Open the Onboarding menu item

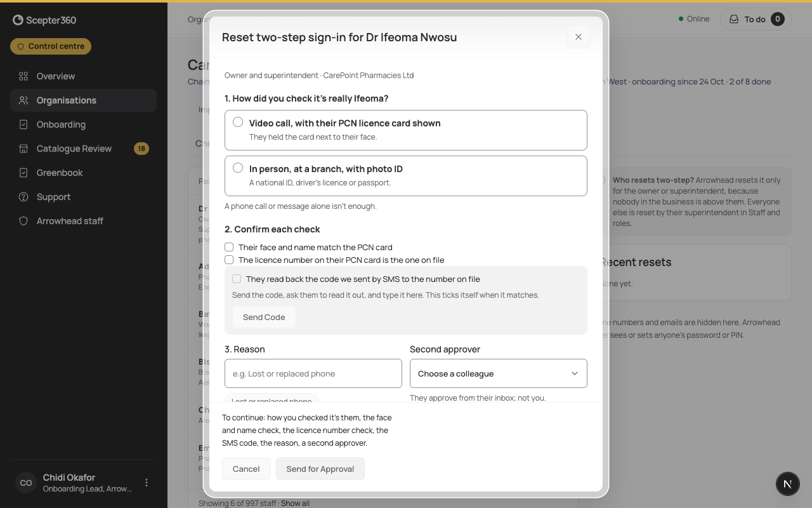tap(83, 124)
